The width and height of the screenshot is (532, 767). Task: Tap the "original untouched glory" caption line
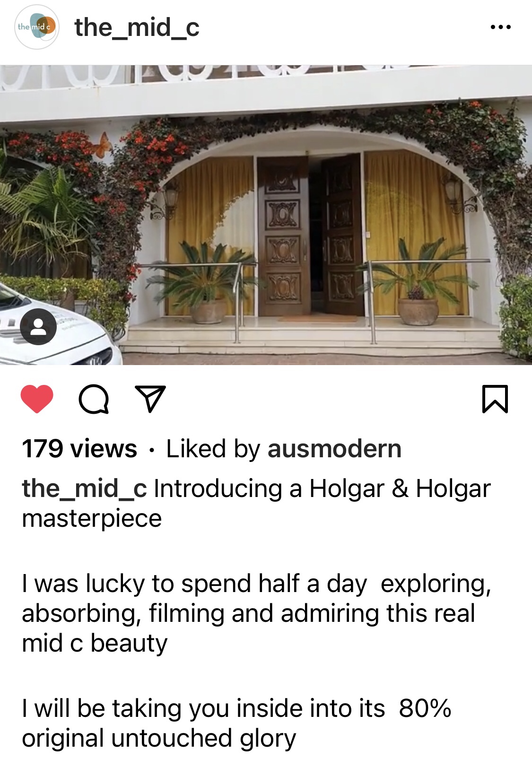point(159,739)
